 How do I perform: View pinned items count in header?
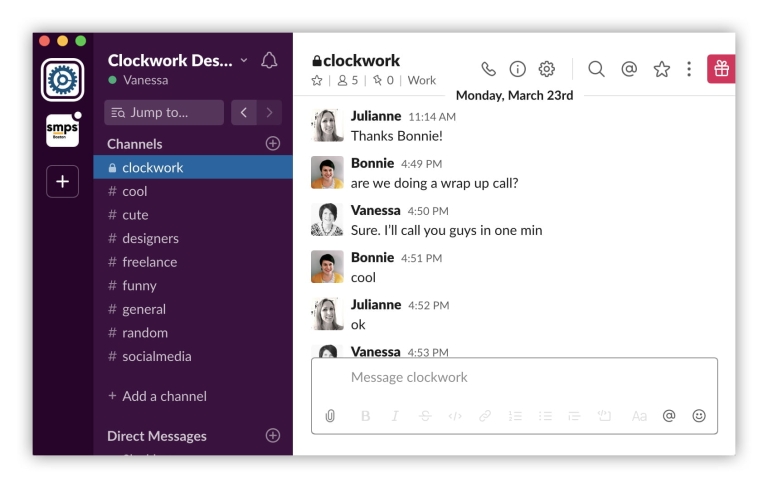click(383, 80)
